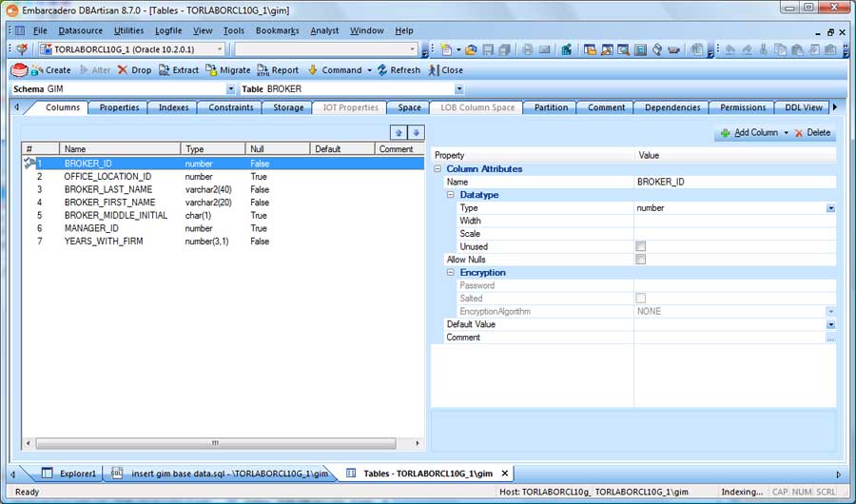Toggle the Unused checkbox
Screen dimensions: 856x504
point(641,247)
